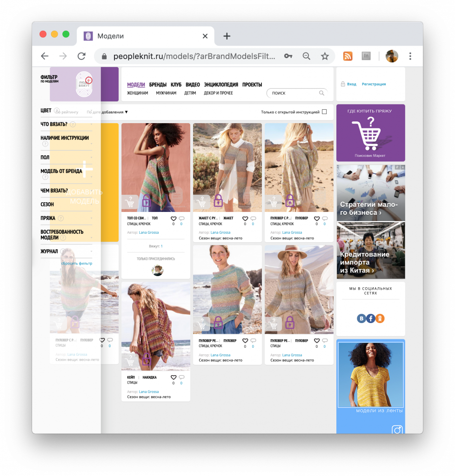Open the Odnoklassniki orange social icon
This screenshot has height=476, width=455.
pyautogui.click(x=380, y=318)
